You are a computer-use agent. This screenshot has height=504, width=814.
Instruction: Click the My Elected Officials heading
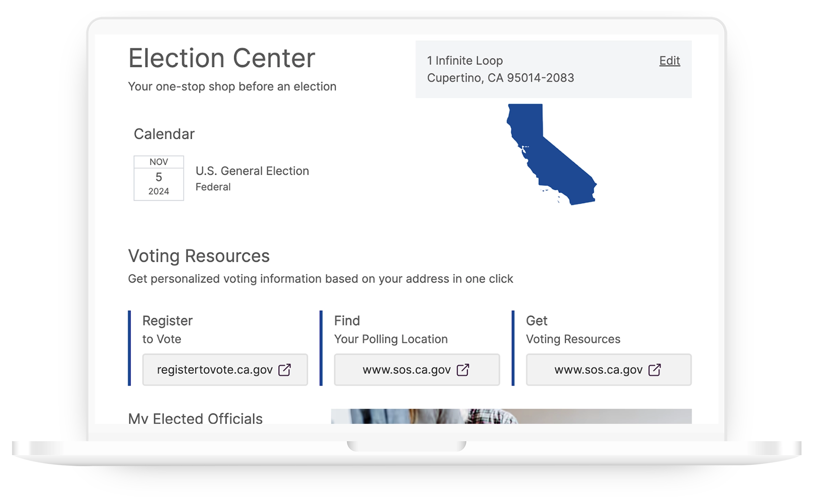pyautogui.click(x=195, y=418)
